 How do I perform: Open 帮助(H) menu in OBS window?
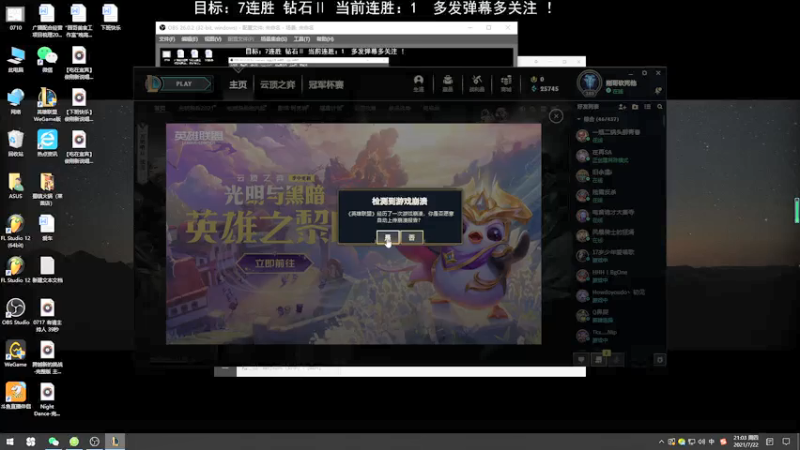325,39
